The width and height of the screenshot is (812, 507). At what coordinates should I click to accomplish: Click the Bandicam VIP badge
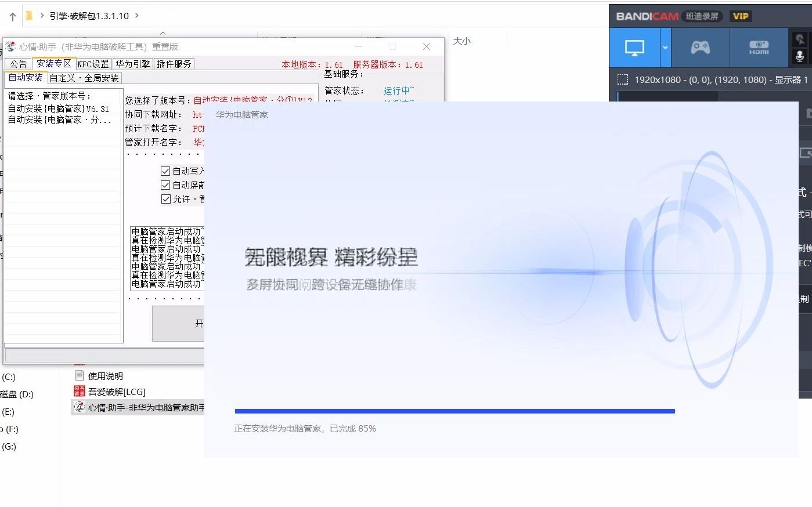pyautogui.click(x=741, y=16)
